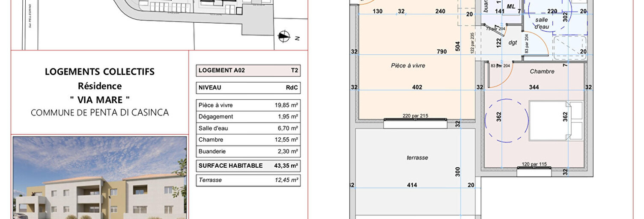The height and width of the screenshot is (219, 644).
Task: Click the Buanderie 2,30 m² table row
Action: pos(248,151)
